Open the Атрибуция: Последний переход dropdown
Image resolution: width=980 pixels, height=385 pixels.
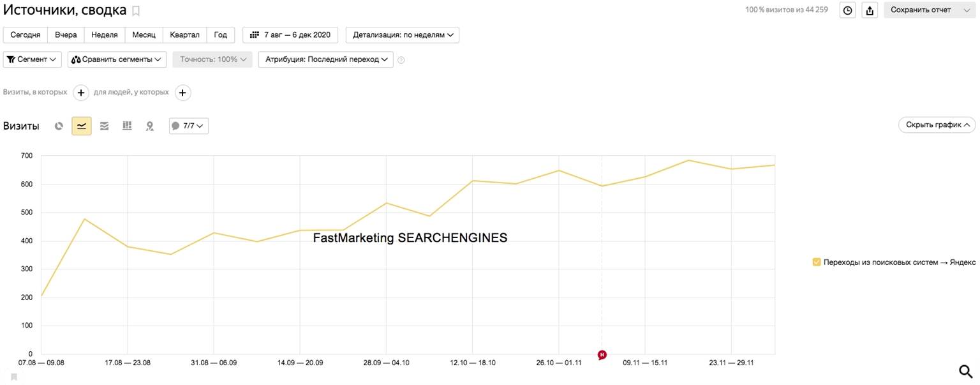coord(325,59)
